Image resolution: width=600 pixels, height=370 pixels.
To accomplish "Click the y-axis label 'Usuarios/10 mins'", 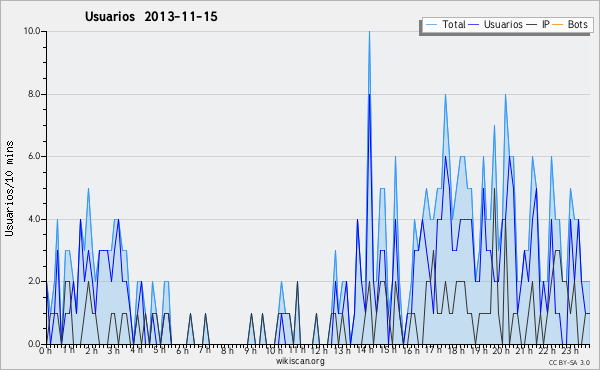I will [x=9, y=188].
